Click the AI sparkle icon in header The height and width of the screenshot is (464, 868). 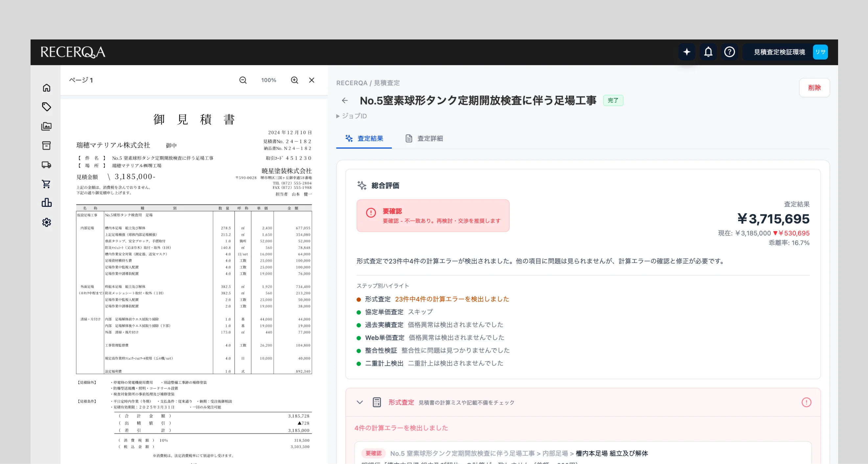(686, 52)
